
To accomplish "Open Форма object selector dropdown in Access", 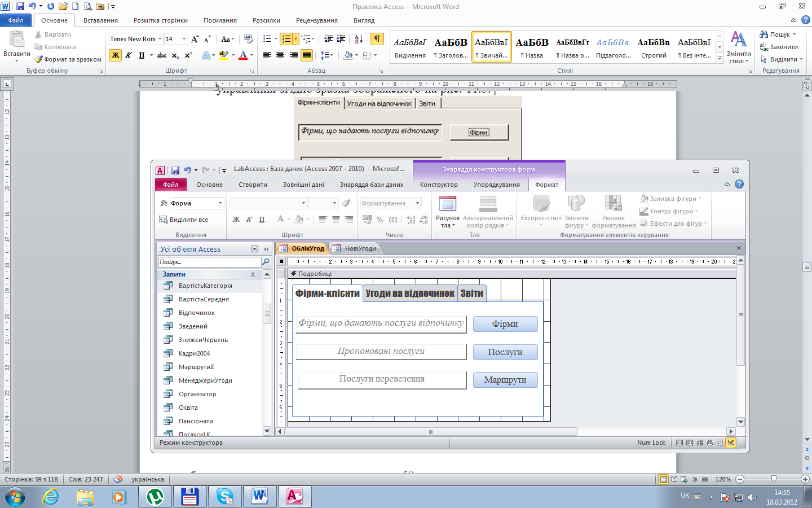I will click(x=220, y=203).
